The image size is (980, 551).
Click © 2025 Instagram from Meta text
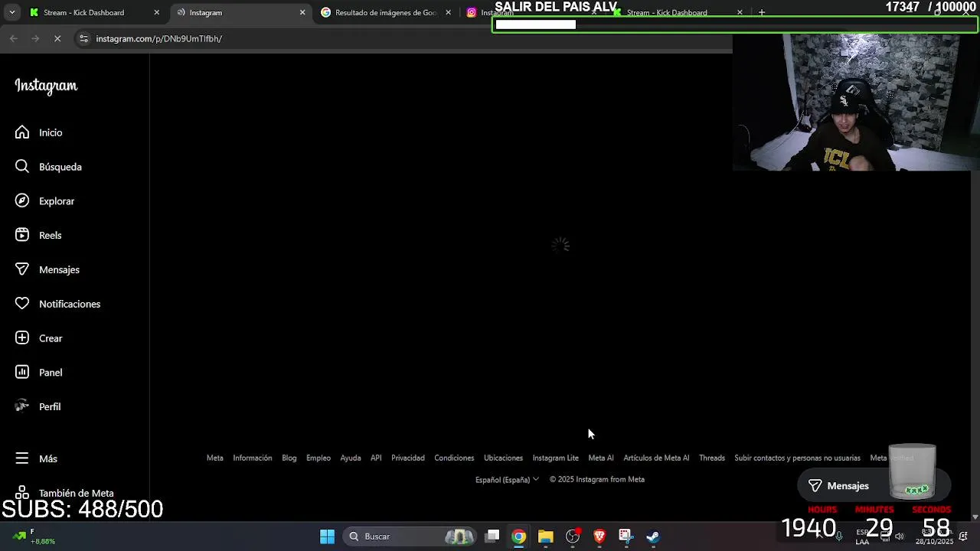(x=597, y=480)
